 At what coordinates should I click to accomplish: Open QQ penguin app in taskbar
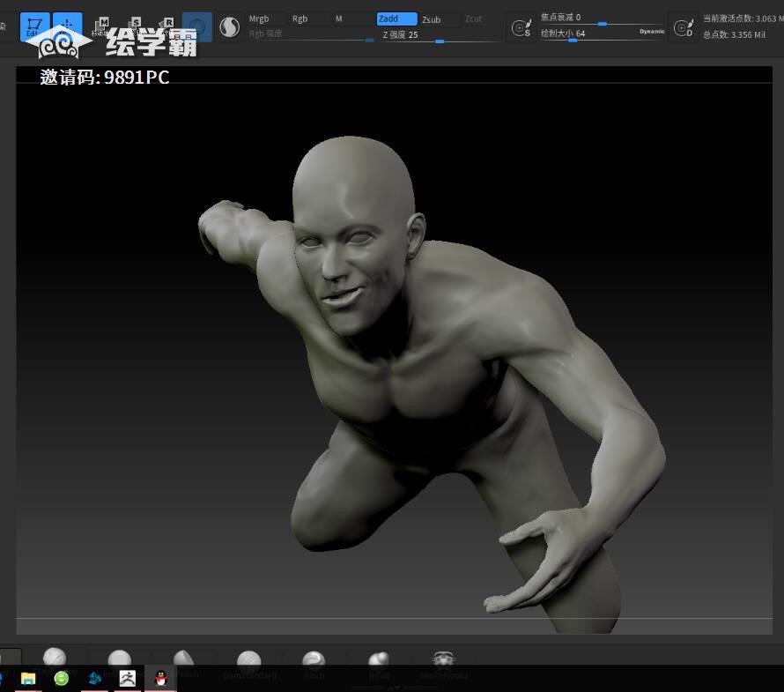(160, 678)
